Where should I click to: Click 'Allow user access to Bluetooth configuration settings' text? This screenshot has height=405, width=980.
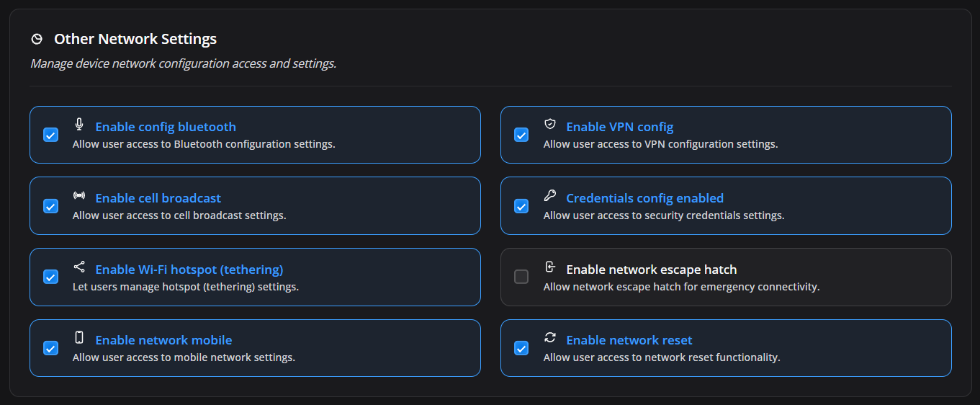(204, 144)
